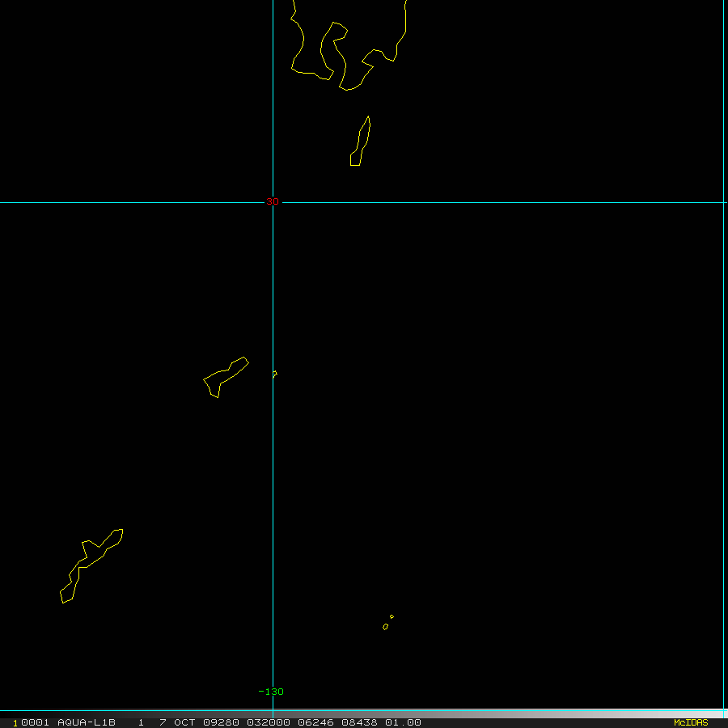Screen dimensions: 728x728
Task: Click the 01.00 resolution value
Action: (x=403, y=722)
